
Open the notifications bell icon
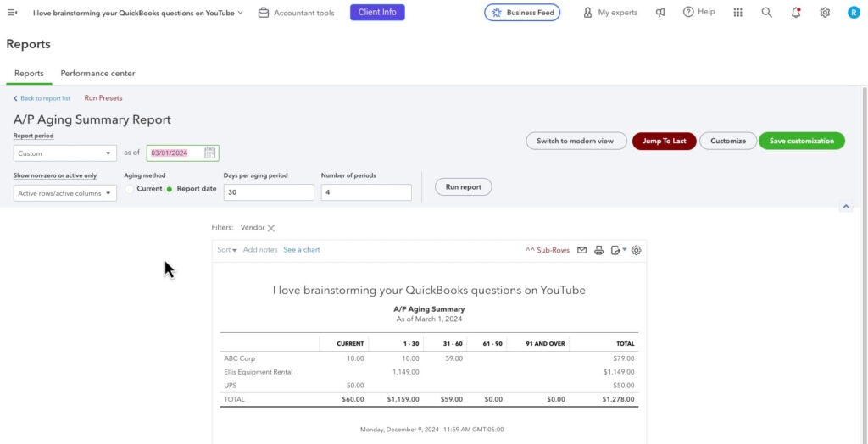click(796, 12)
